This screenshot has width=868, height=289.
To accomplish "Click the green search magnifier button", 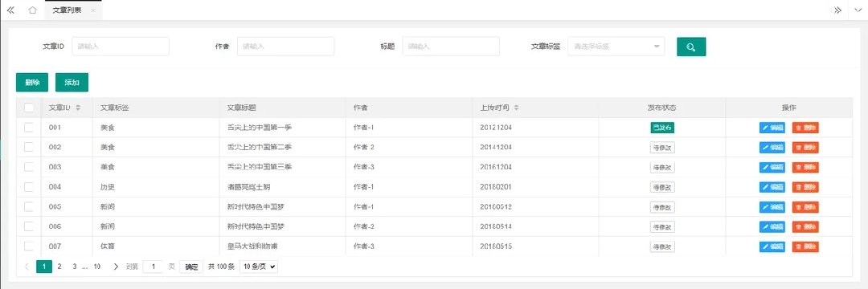I will tap(691, 47).
